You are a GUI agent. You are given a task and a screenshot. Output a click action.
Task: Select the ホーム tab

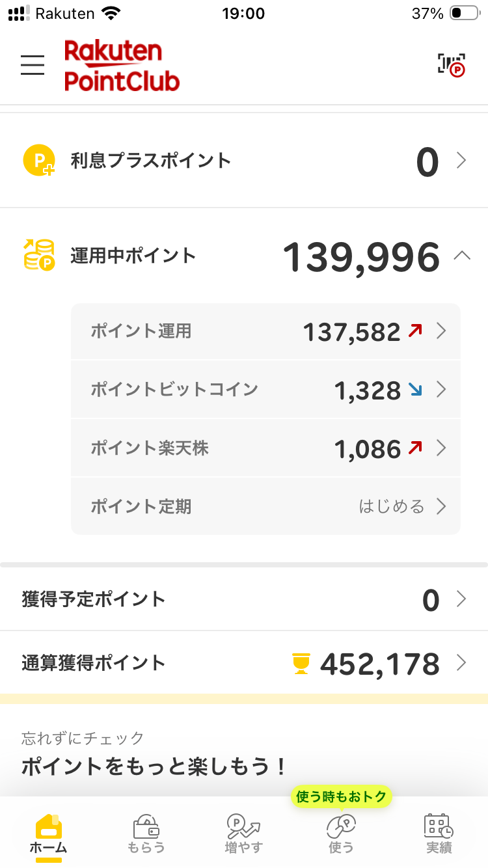click(49, 834)
